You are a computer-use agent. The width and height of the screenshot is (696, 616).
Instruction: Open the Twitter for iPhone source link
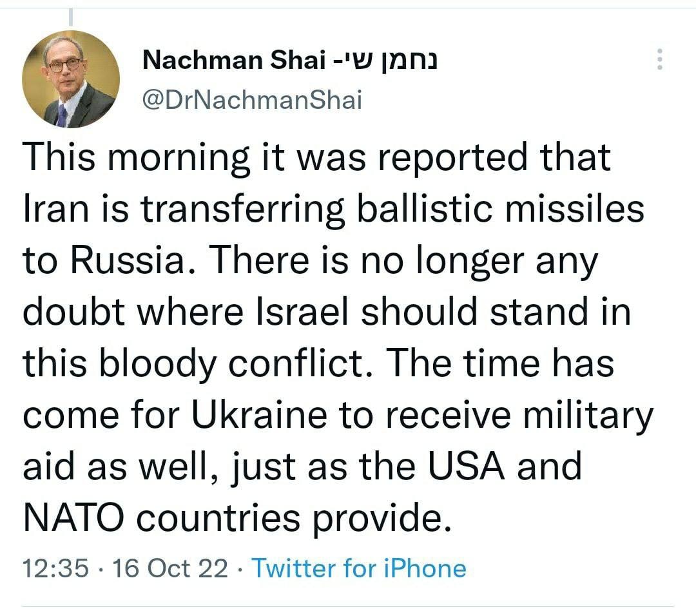[358, 568]
